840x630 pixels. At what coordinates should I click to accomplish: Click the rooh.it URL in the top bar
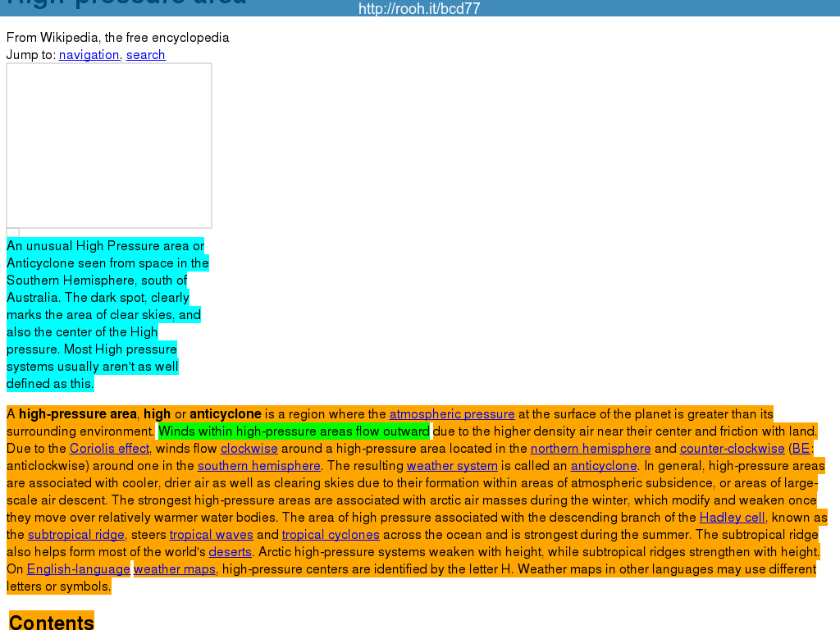click(419, 9)
